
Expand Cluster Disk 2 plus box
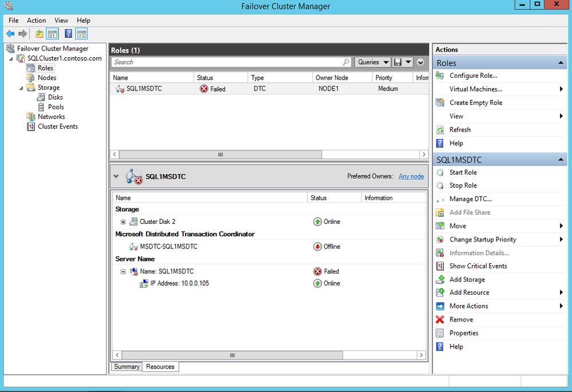(123, 221)
